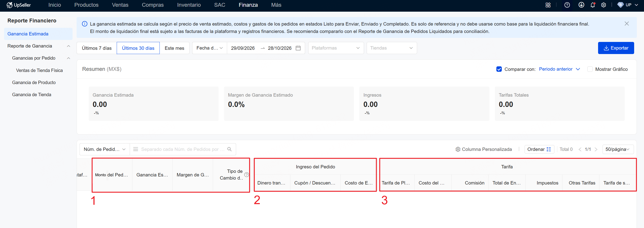This screenshot has height=228, width=644.
Task: Open Columna Personalizada settings
Action: pyautogui.click(x=483, y=149)
